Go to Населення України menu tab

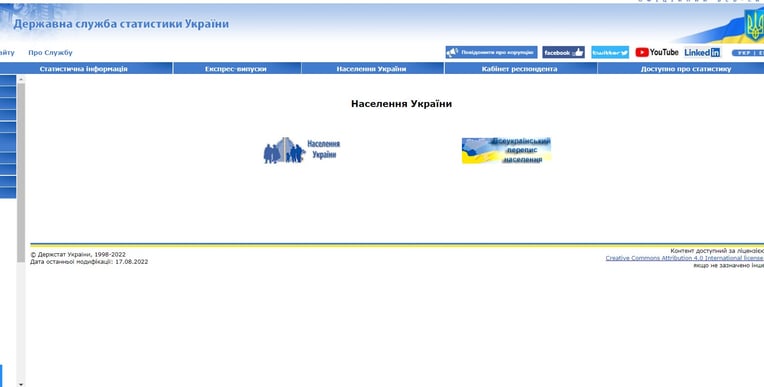372,69
